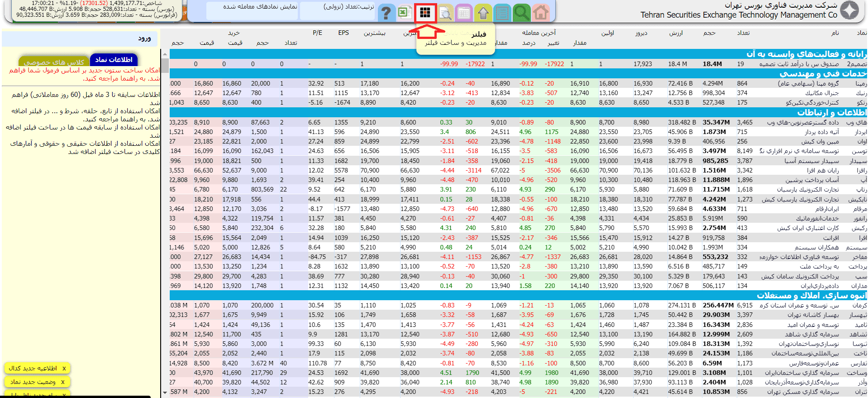868x398 pixels.
Task: Open the کنترل‌خوردگی‌تکین‌کو row
Action: (518, 102)
